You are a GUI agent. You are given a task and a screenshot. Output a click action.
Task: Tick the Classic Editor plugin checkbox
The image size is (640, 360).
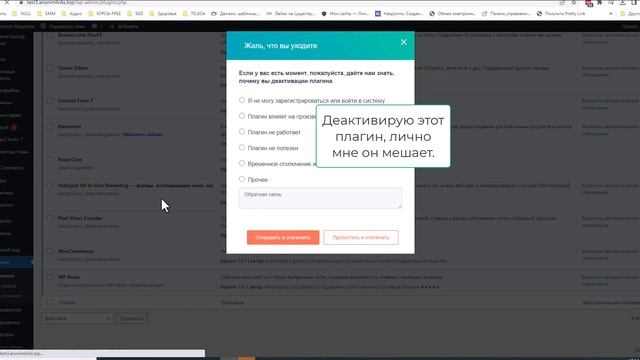(50, 68)
